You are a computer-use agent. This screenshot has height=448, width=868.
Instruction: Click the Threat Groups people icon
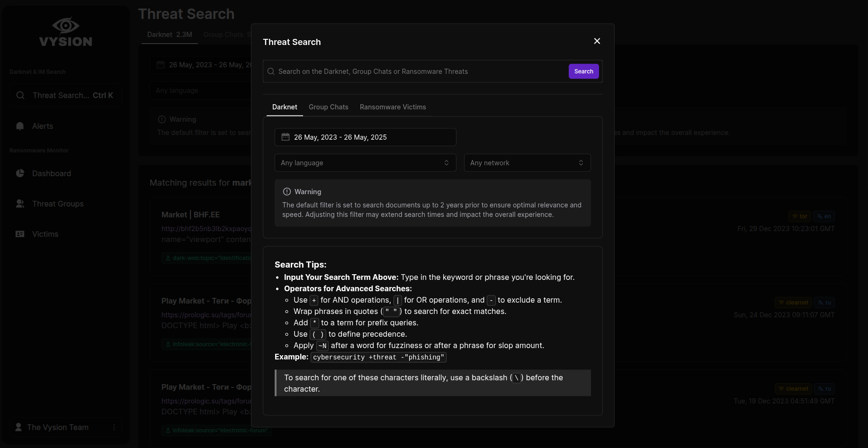pos(20,204)
